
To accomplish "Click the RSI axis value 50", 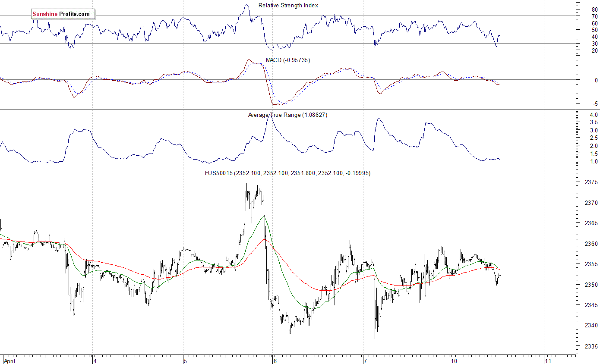I will click(x=594, y=30).
